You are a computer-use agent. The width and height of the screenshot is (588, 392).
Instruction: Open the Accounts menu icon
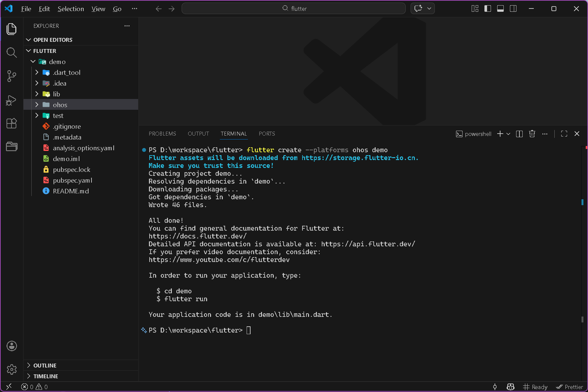(12, 346)
